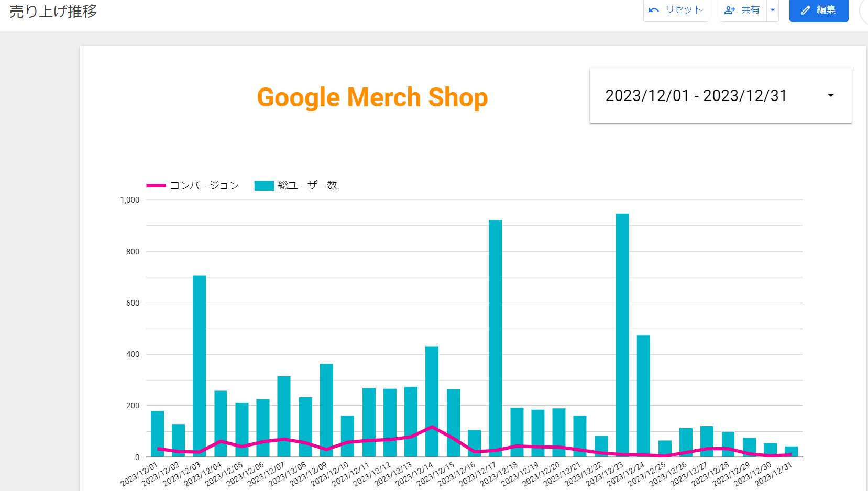Click the teal 総ユーザー数 legend swatch
The image size is (868, 491).
pos(264,185)
